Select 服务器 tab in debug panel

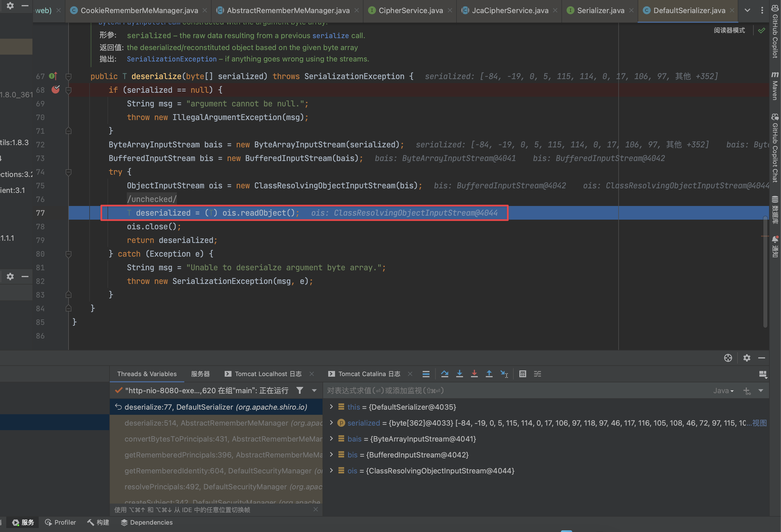coord(200,374)
